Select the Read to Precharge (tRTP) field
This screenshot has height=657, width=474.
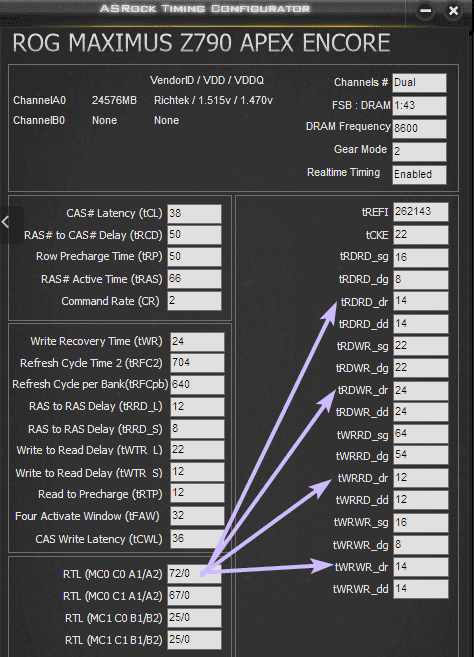(x=197, y=494)
